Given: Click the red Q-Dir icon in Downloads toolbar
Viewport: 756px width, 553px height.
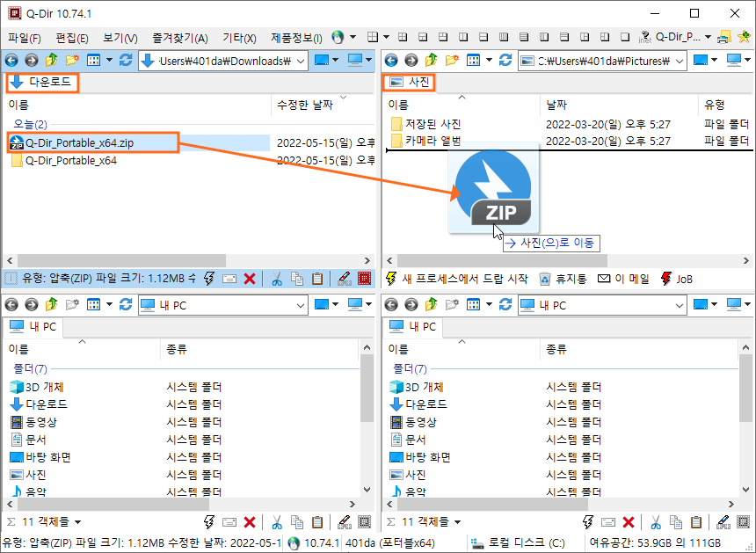Looking at the screenshot, I should point(365,279).
